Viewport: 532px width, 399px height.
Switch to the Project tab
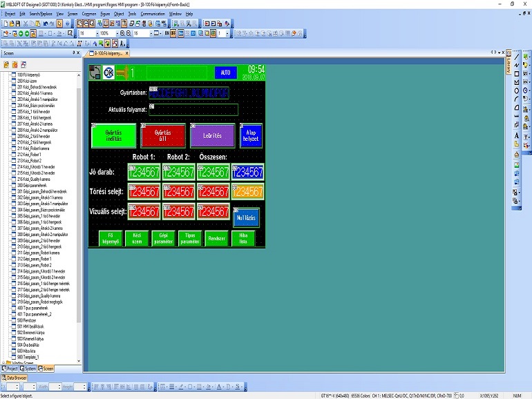pos(10,369)
